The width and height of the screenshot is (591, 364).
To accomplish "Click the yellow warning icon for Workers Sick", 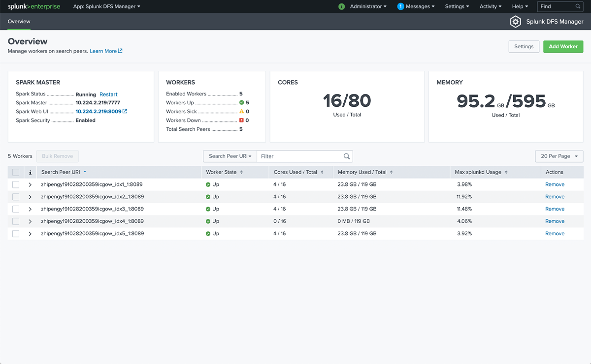I will (x=242, y=112).
